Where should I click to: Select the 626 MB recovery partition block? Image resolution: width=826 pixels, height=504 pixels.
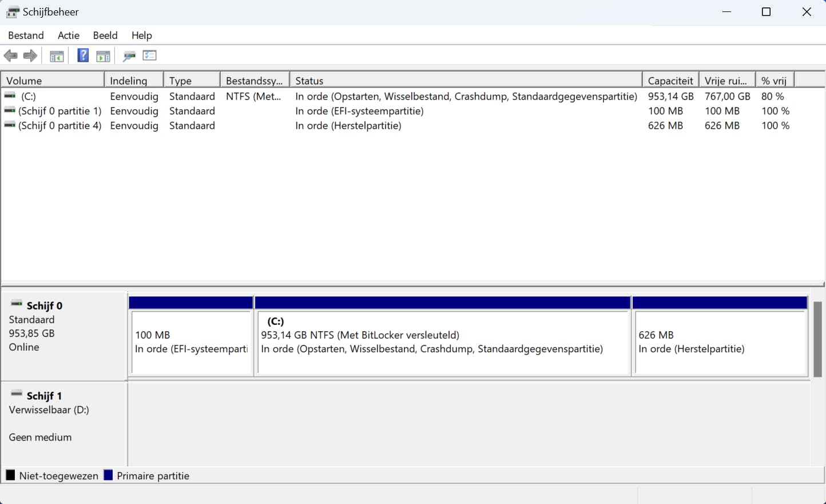click(x=720, y=342)
